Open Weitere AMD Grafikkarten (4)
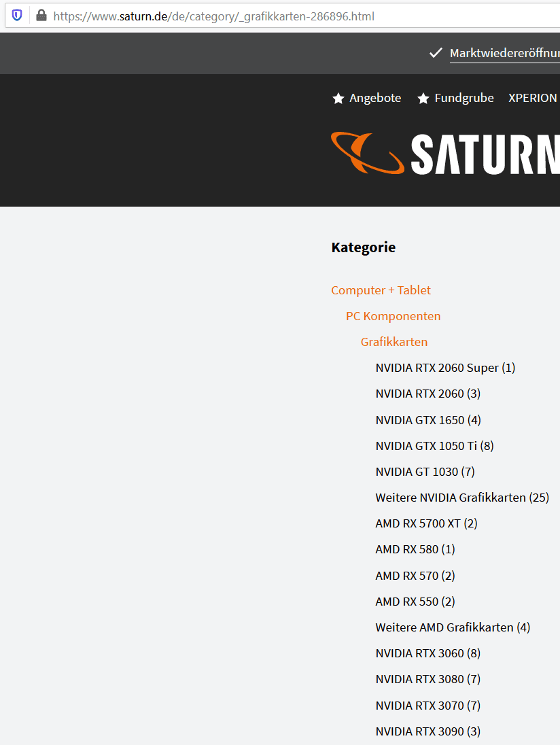Image resolution: width=560 pixels, height=745 pixels. coord(453,627)
